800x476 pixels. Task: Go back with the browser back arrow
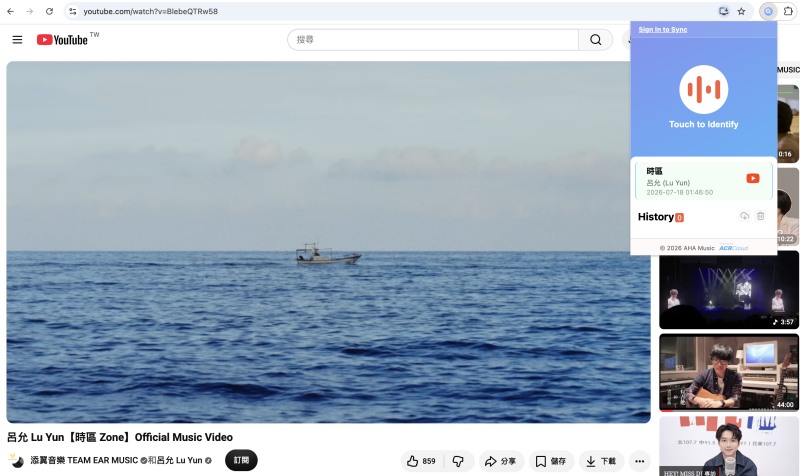tap(10, 11)
